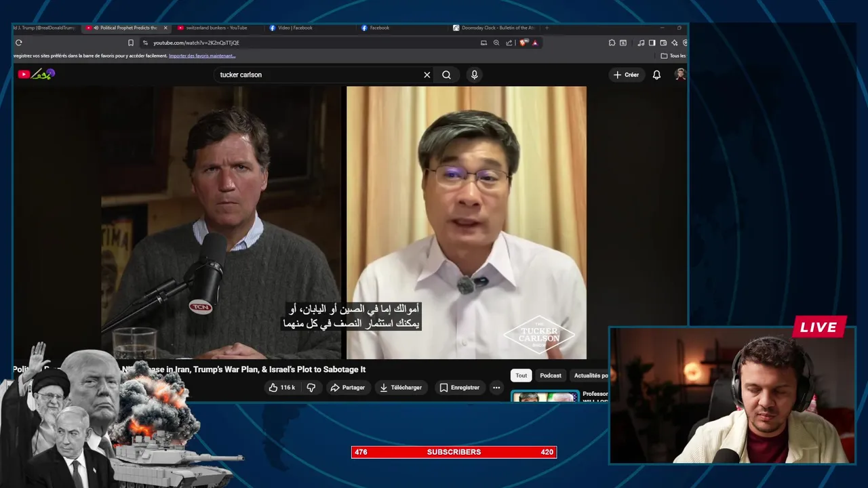The height and width of the screenshot is (488, 868).
Task: Open the Doomsday Clock Bulletin tab
Action: tap(494, 28)
